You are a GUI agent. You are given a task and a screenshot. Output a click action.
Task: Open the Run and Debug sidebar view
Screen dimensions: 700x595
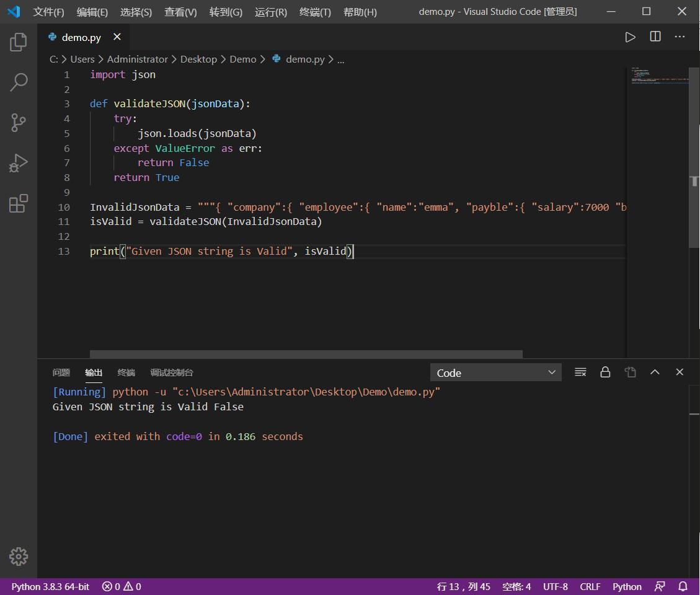pos(18,163)
